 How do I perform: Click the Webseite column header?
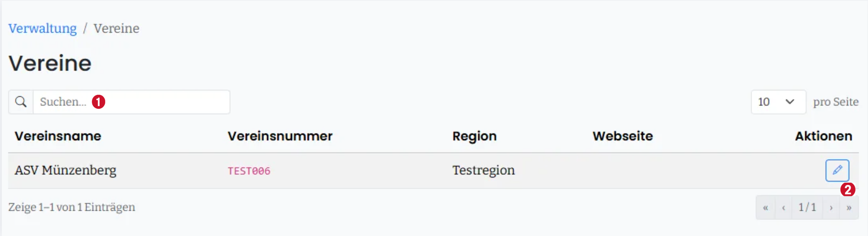point(622,136)
